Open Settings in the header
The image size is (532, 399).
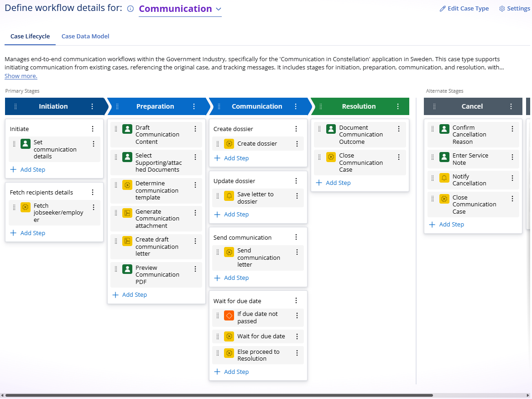click(x=514, y=9)
